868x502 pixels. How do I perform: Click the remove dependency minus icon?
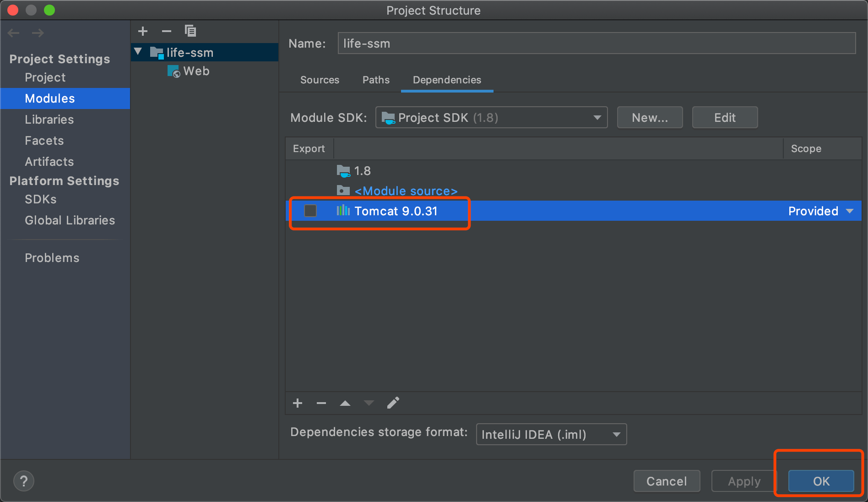tap(321, 403)
